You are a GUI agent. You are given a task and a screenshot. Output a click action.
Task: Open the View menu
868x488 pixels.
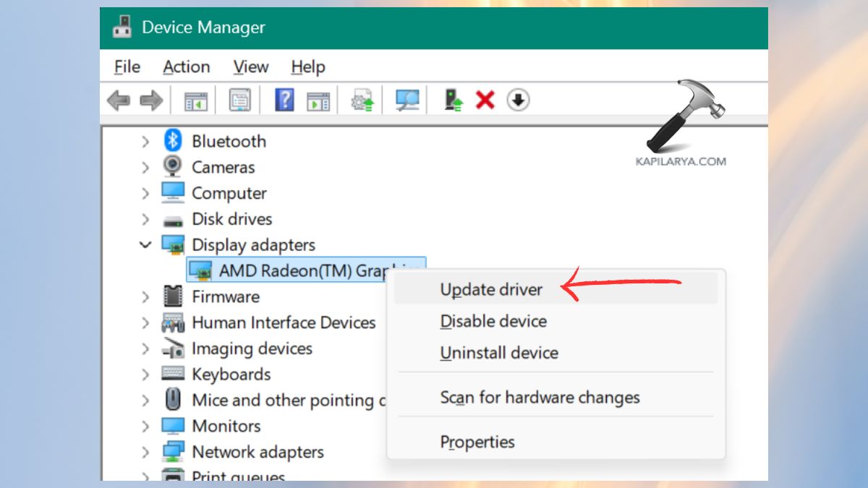(x=250, y=67)
